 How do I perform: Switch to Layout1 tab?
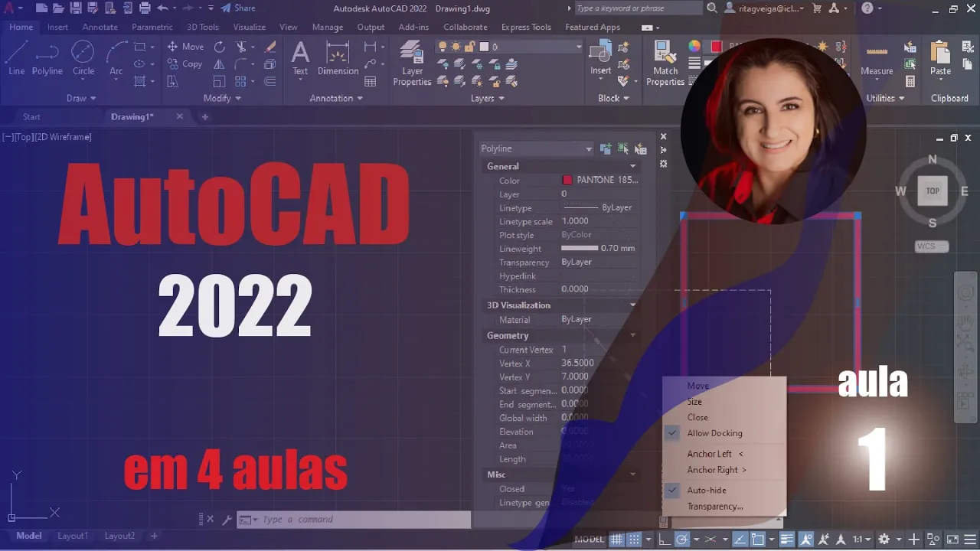73,536
